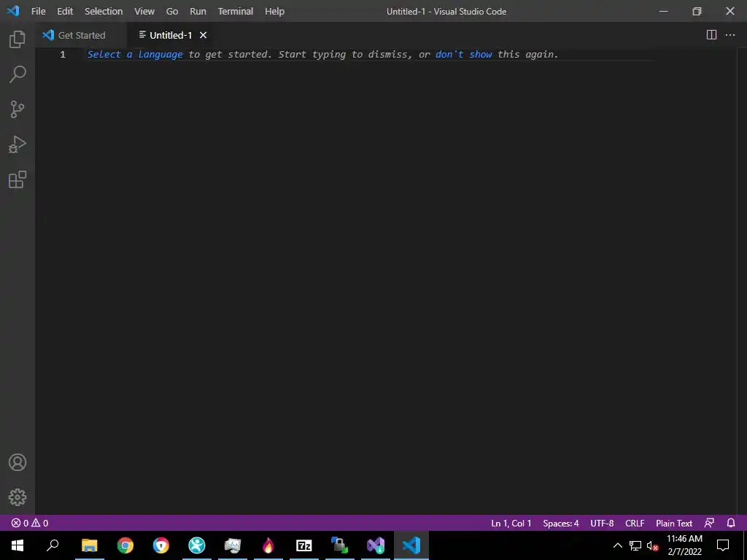Open File Explorer from the taskbar
747x560 pixels.
(89, 545)
